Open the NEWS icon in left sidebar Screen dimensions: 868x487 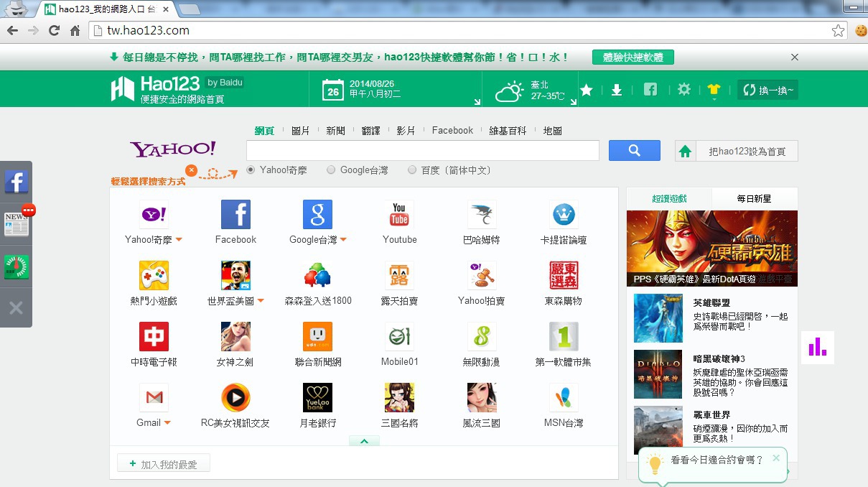pos(17,224)
